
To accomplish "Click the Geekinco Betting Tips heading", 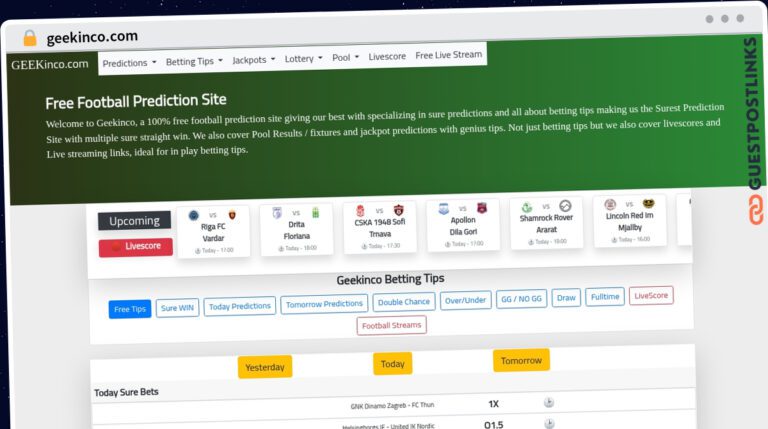I will point(390,279).
